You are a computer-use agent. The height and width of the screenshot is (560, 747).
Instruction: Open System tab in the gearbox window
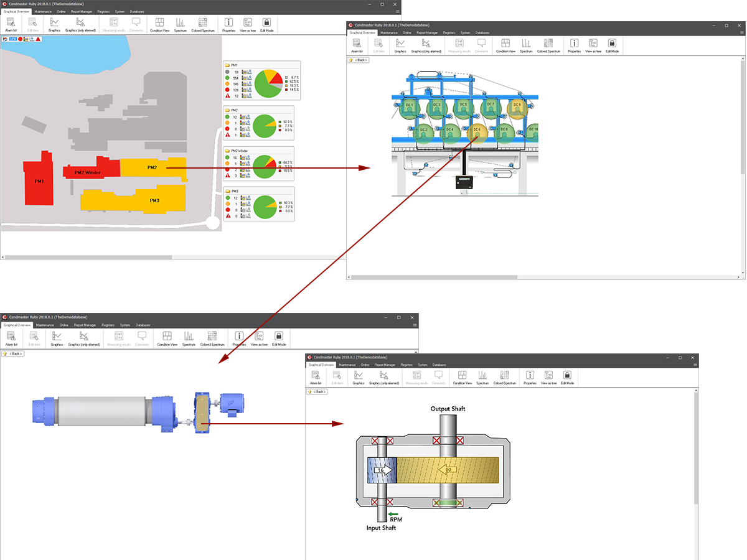coord(423,365)
